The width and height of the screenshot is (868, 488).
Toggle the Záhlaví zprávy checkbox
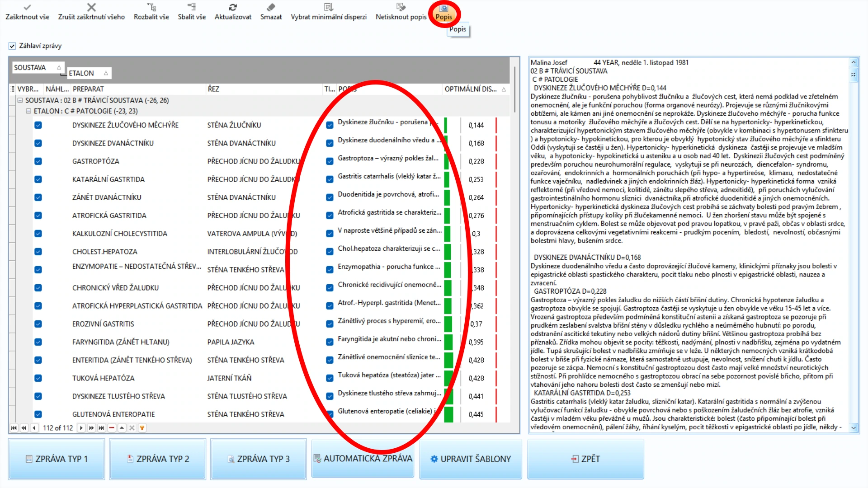click(12, 46)
